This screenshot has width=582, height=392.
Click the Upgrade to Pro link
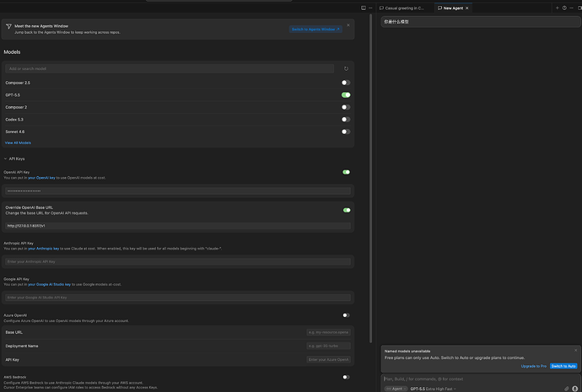533,366
